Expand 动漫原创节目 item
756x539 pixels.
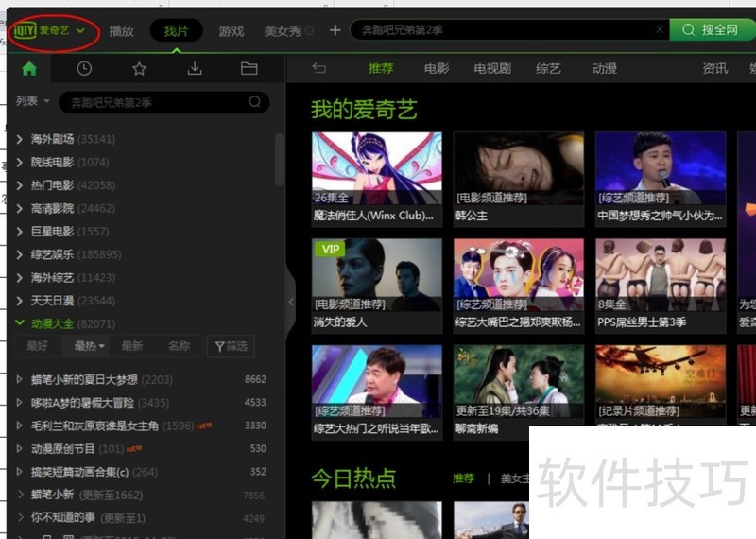coord(19,449)
